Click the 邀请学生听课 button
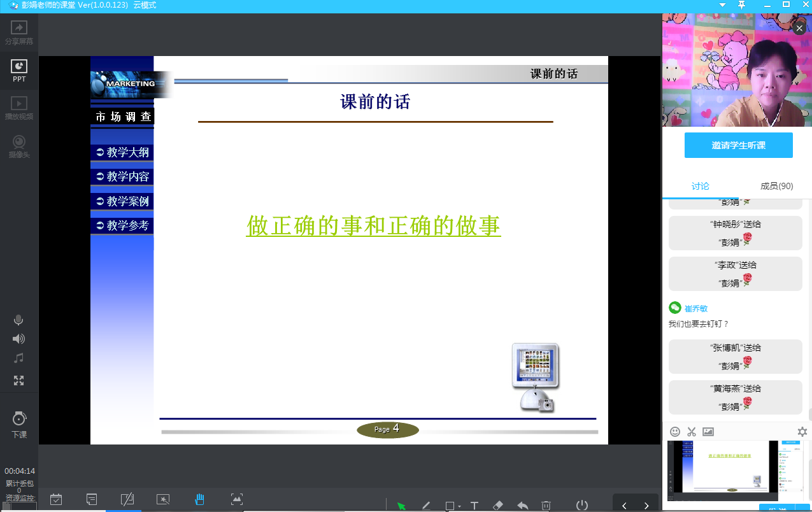Image resolution: width=812 pixels, height=512 pixels. pos(738,145)
